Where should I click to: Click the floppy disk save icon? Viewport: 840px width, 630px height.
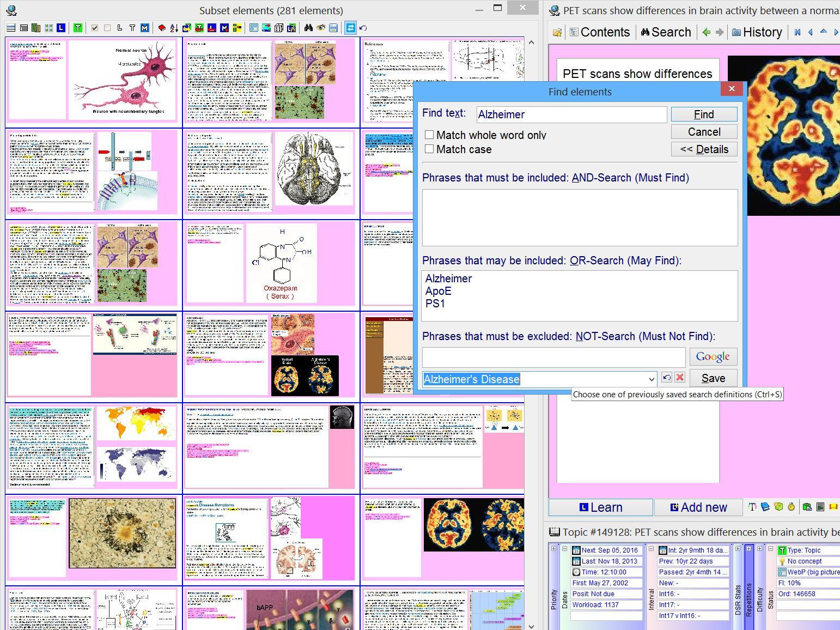coord(333,28)
